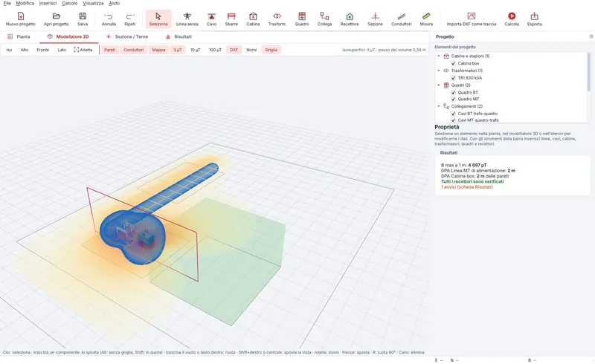This screenshot has width=595, height=364.
Task: Create a new project with Nuovo progetto
Action: point(21,19)
